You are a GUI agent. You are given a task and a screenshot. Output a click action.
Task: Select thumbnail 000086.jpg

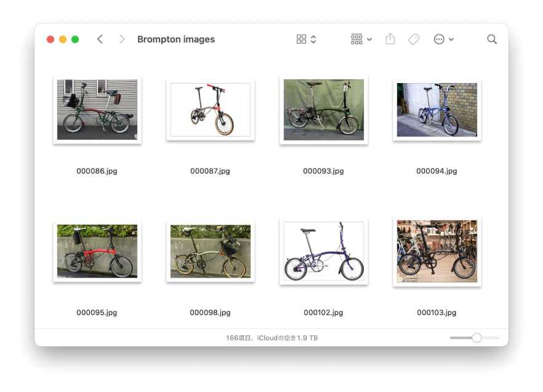97,110
